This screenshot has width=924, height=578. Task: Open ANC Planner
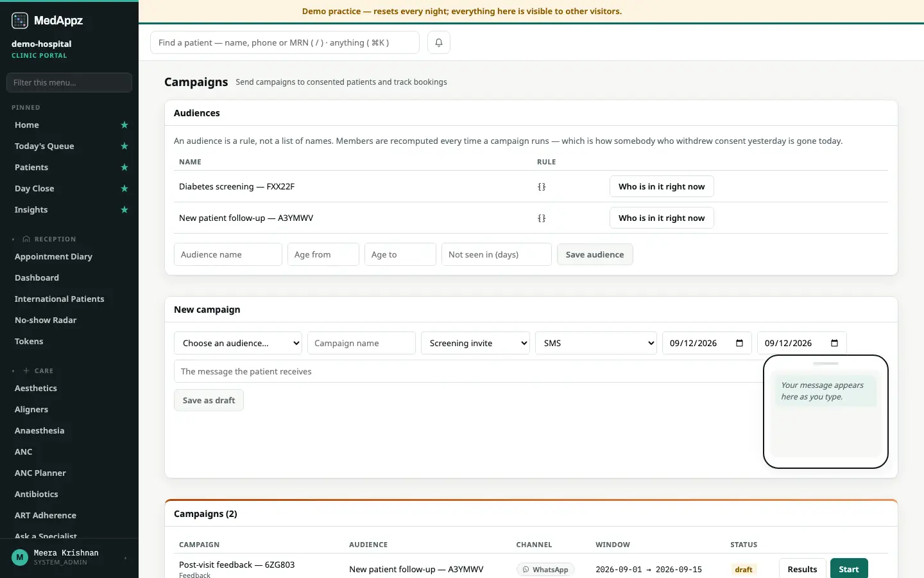click(40, 473)
